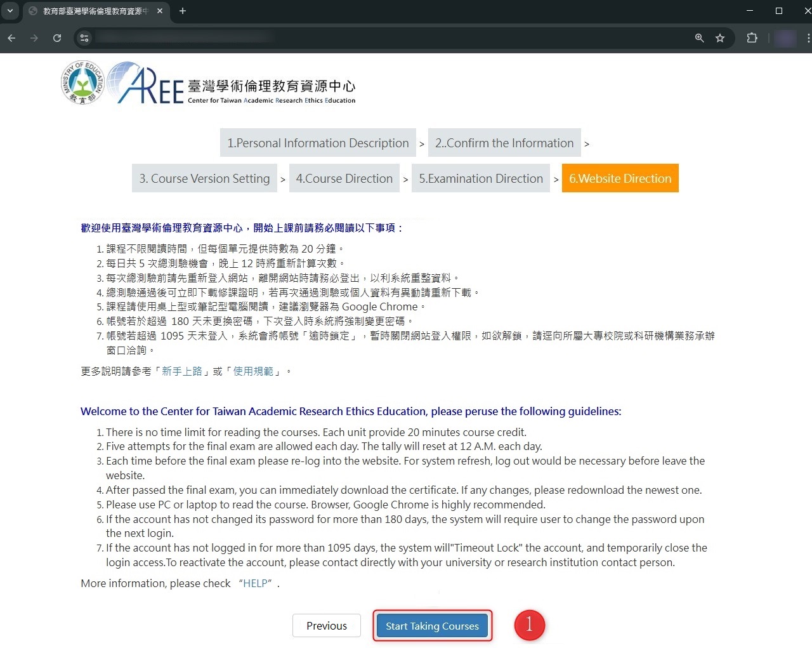Click the zoom magnifier icon in address bar
This screenshot has width=812, height=648.
click(699, 38)
